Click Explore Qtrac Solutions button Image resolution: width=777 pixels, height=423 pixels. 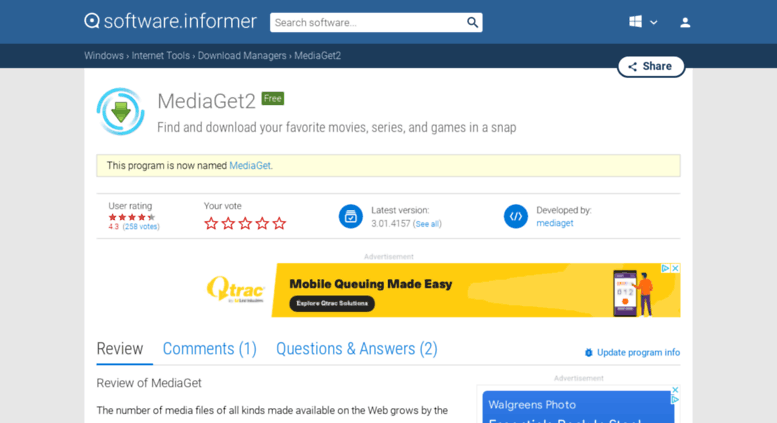pos(332,303)
